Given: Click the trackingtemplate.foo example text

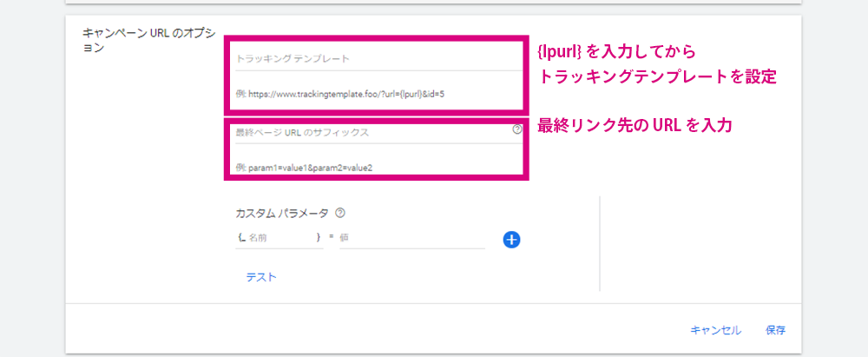Looking at the screenshot, I should 340,94.
